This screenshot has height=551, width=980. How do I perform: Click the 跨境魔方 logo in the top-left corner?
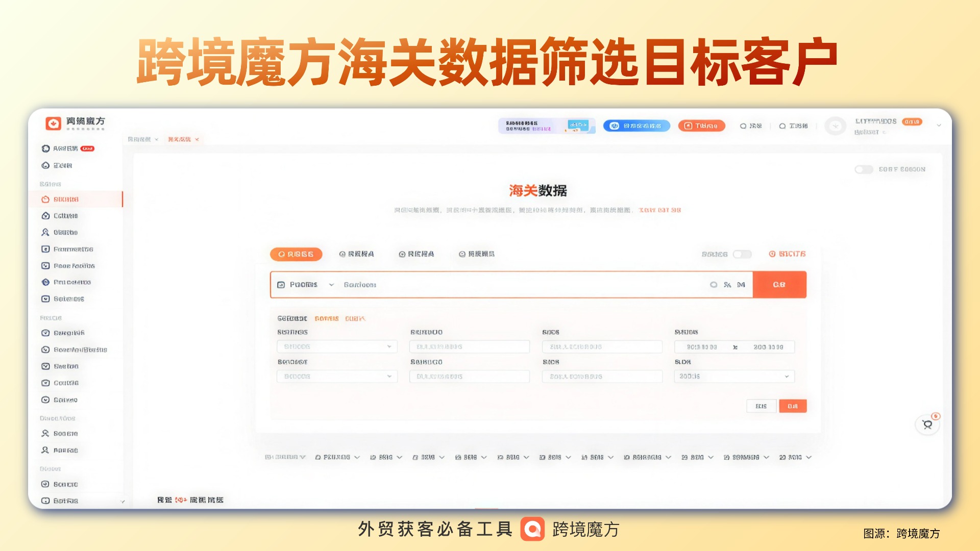click(x=77, y=123)
